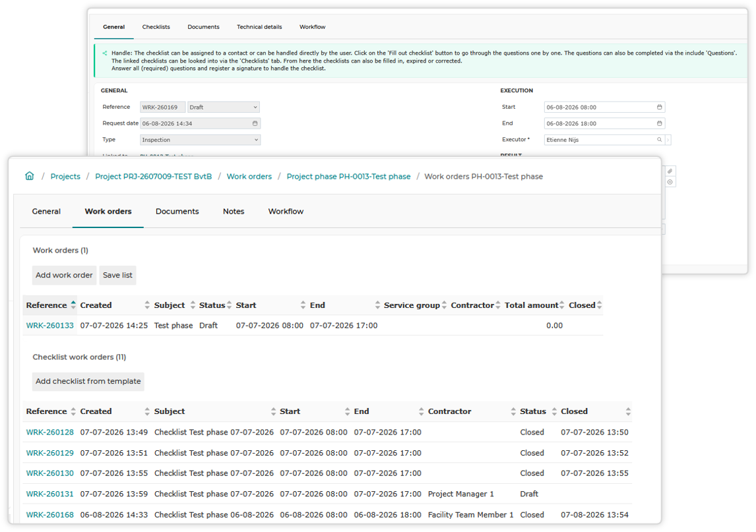Open the Documents tab in back window
The height and width of the screenshot is (532, 756).
click(203, 27)
